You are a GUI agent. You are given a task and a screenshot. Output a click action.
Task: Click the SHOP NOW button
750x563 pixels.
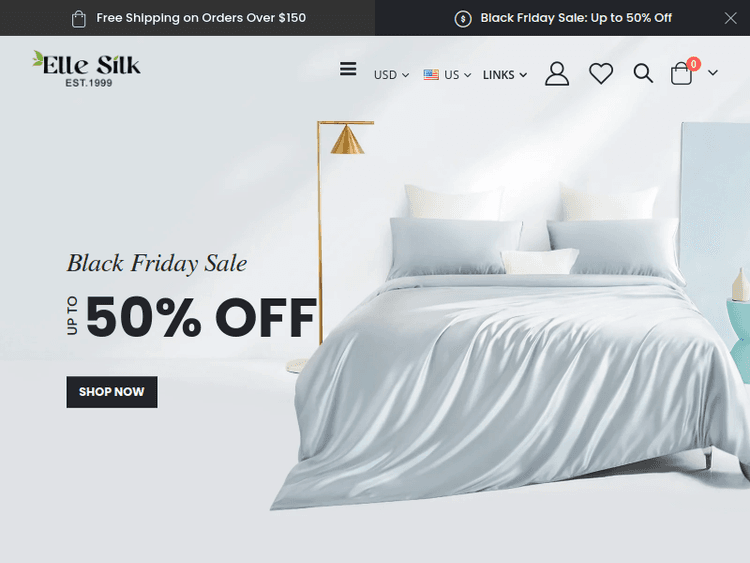[112, 392]
